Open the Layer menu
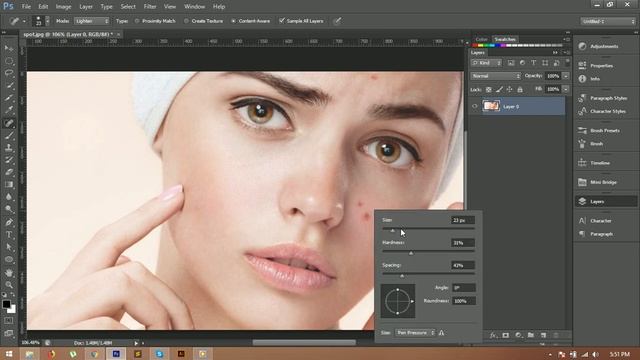Screen dimensions: 640x360 coord(86,7)
